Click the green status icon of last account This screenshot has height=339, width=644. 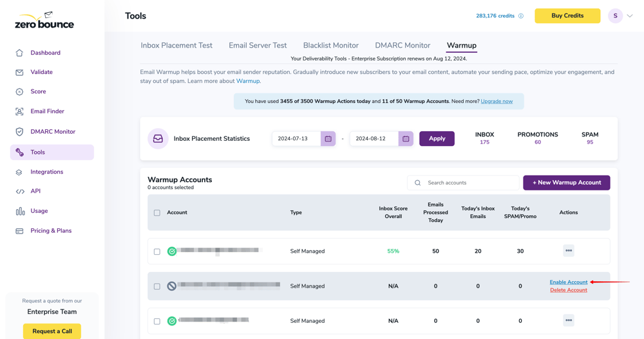pyautogui.click(x=172, y=321)
